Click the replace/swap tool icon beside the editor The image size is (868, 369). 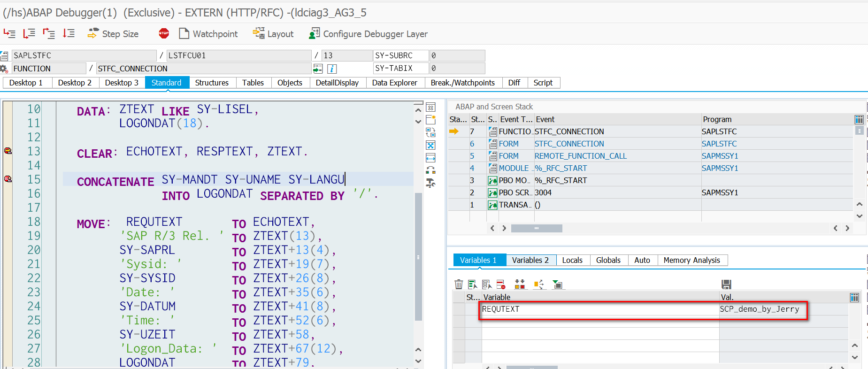[x=430, y=133]
